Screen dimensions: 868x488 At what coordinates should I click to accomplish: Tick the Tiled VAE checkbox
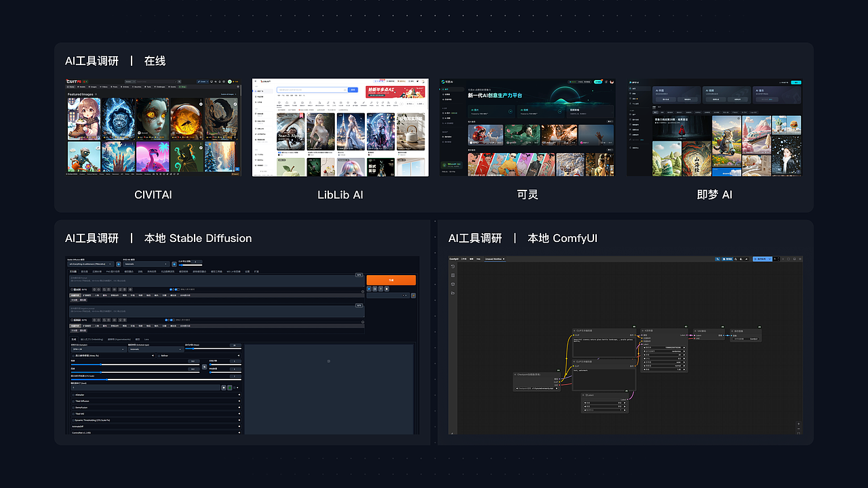73,413
